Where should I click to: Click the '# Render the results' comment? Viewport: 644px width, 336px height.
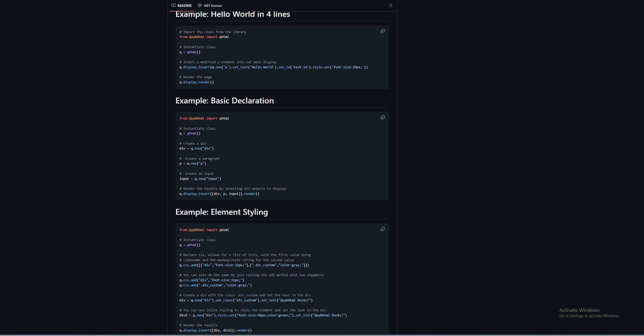(x=198, y=325)
